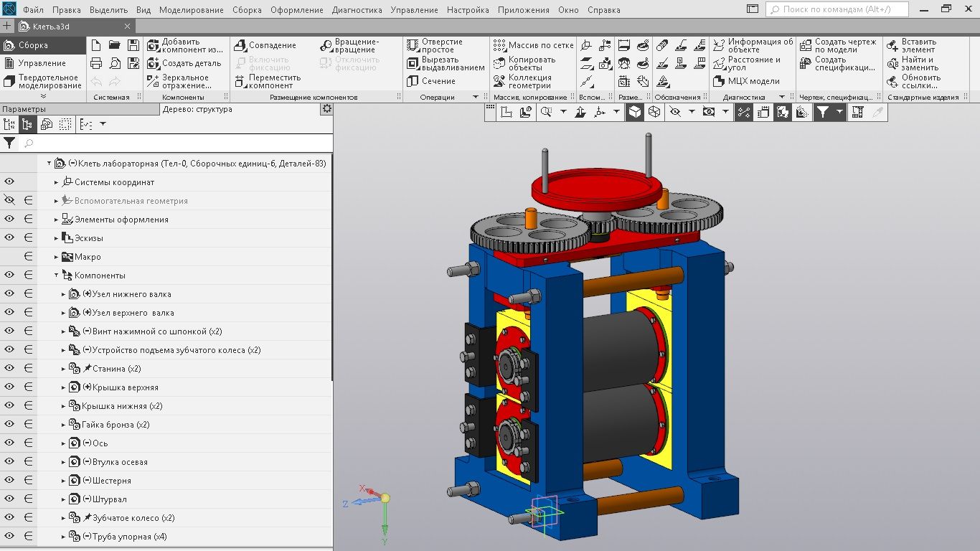Click the tree settings gear icon

[327, 109]
